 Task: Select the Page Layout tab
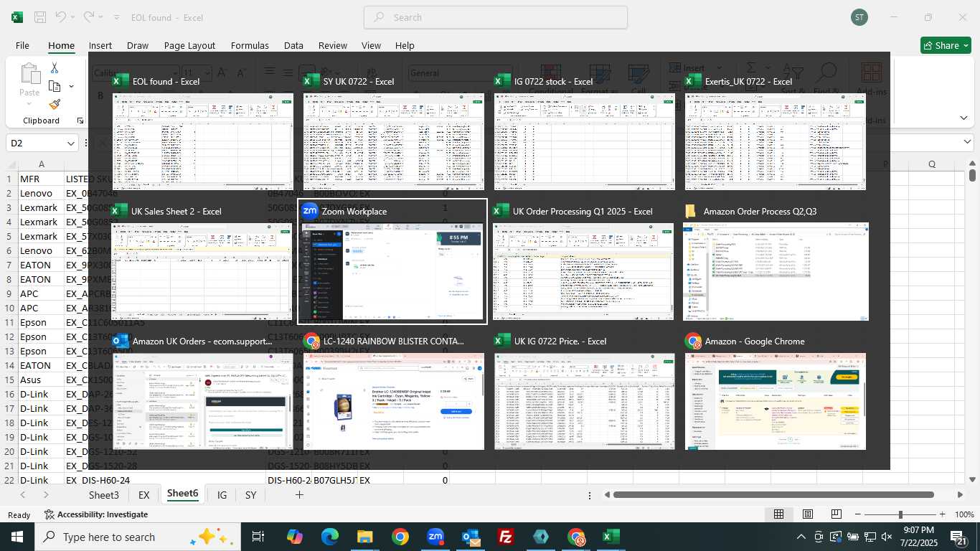click(x=189, y=45)
